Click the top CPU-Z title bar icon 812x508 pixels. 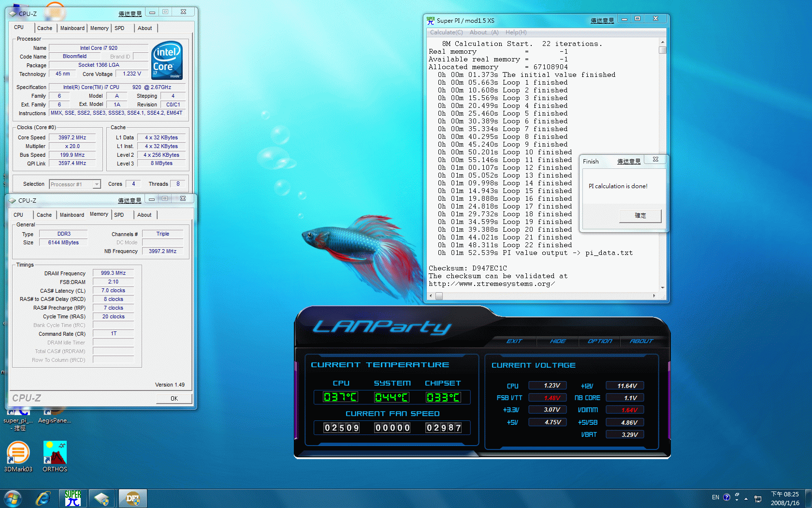[x=13, y=14]
